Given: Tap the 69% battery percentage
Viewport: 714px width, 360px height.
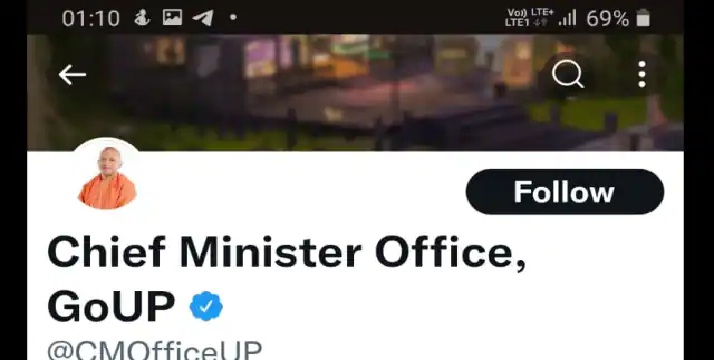Looking at the screenshot, I should (x=607, y=19).
